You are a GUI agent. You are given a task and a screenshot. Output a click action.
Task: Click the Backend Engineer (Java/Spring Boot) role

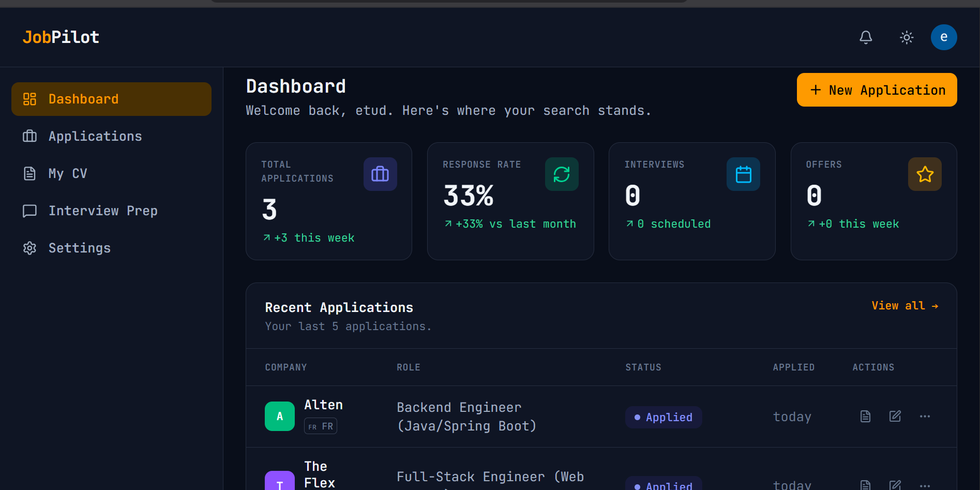click(x=466, y=417)
